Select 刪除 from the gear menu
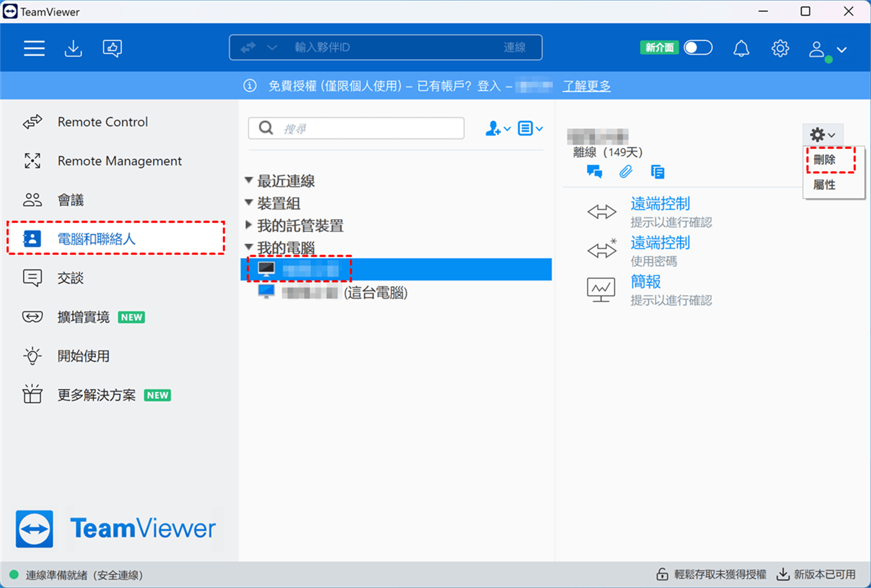The height and width of the screenshot is (588, 871). (x=825, y=160)
